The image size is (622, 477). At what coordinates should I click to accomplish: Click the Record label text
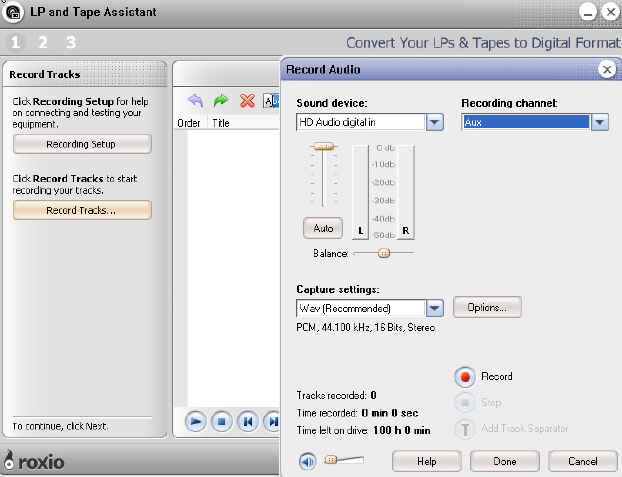[x=497, y=376]
